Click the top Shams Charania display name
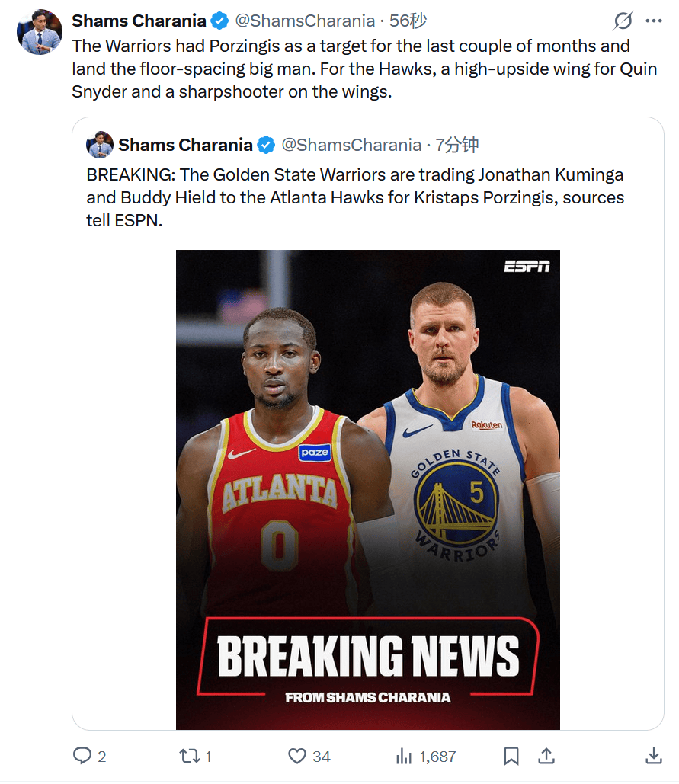Screen dimensions: 679x784 click(139, 21)
